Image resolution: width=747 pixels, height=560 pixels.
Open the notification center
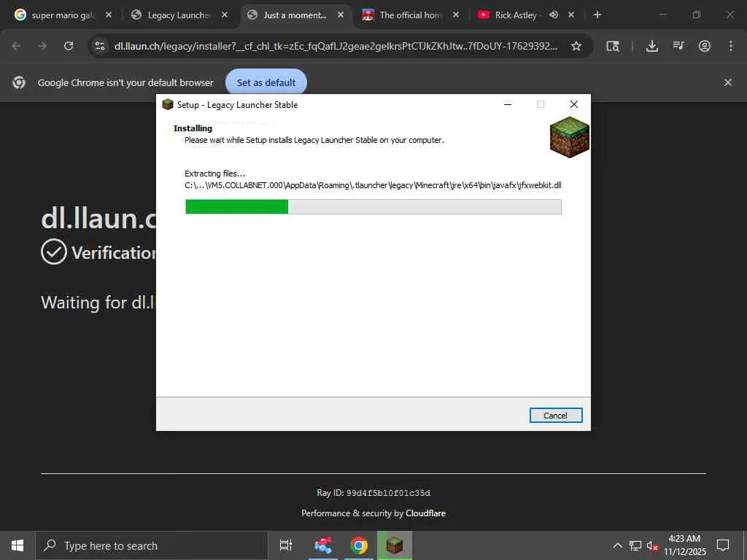[x=723, y=545]
